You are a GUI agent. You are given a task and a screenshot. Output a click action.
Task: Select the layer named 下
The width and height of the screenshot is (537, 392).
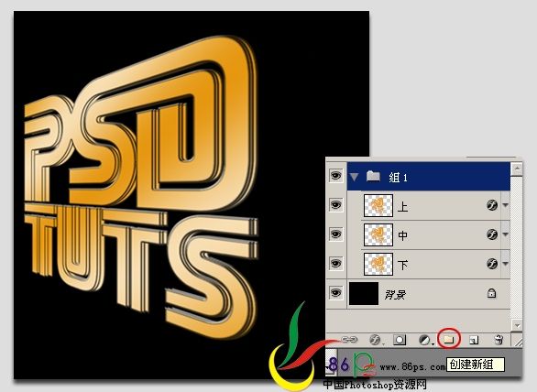coord(429,264)
